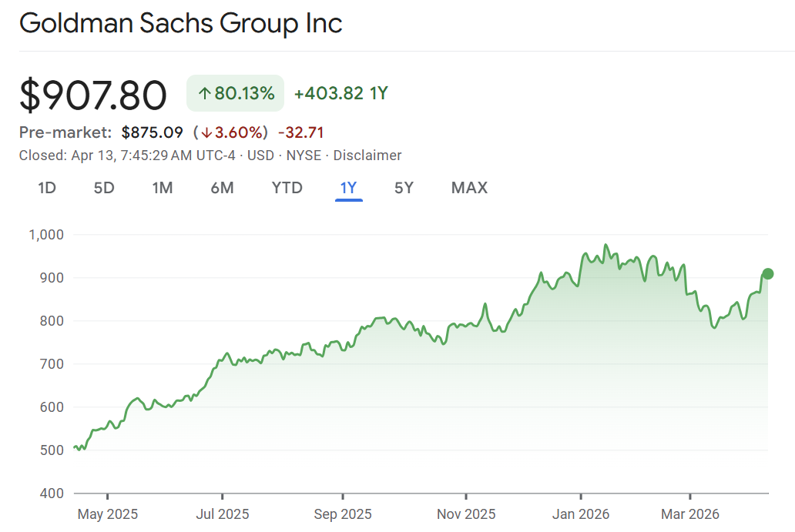Click the 1,000 y-axis label
The image size is (795, 532).
(x=45, y=234)
